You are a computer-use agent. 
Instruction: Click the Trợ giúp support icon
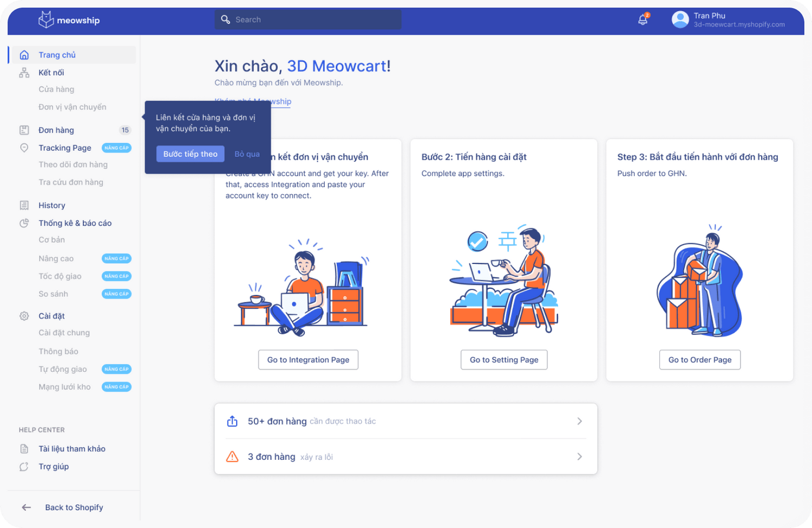(x=24, y=467)
